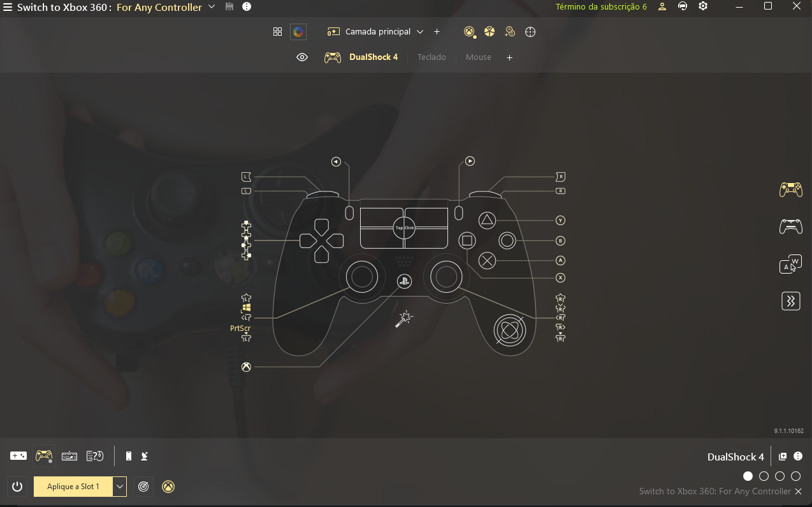Screen dimensions: 812x507
Task: Click the Término da subscrição link
Action: click(600, 7)
